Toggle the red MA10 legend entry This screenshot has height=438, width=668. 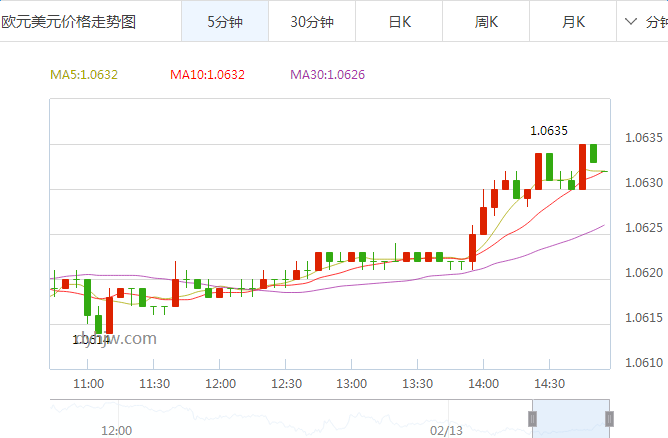coord(207,74)
